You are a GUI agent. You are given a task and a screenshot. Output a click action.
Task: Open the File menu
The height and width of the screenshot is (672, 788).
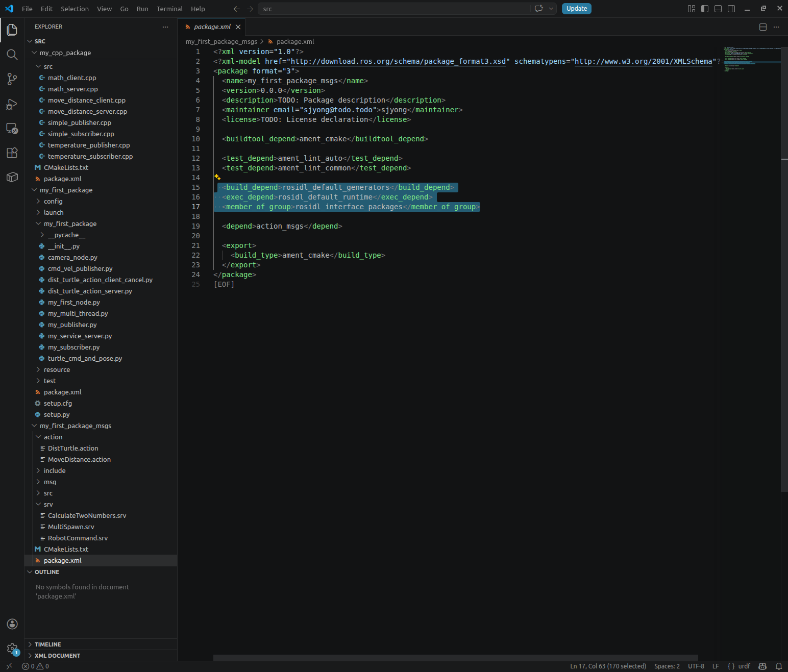point(27,9)
